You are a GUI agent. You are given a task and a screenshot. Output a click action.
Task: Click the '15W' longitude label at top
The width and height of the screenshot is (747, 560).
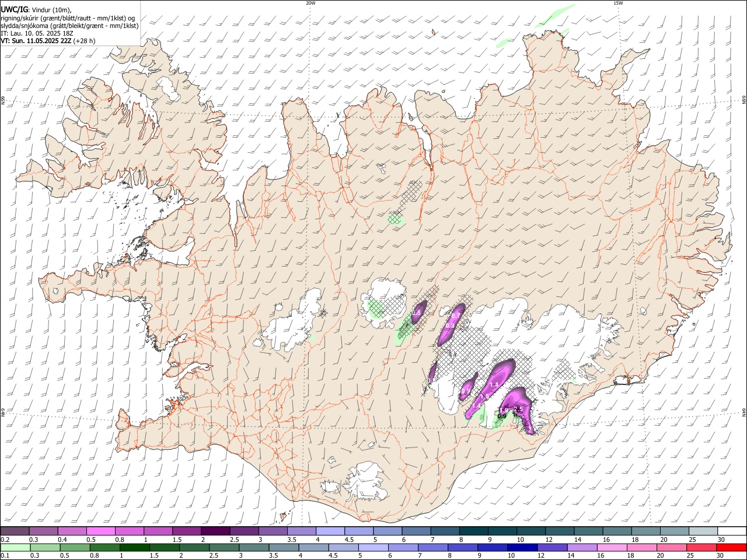tap(618, 2)
